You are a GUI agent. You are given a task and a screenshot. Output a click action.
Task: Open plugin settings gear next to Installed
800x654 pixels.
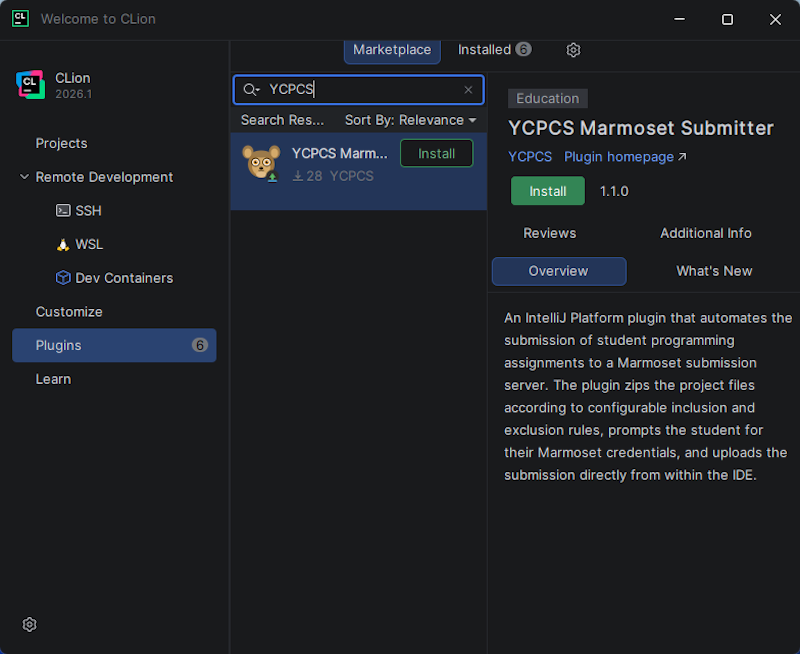573,49
